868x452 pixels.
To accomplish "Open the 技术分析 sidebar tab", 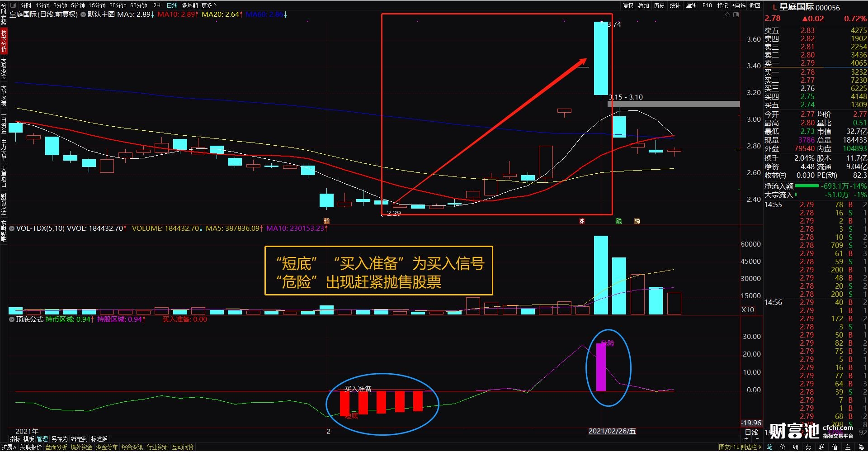I will (4, 41).
